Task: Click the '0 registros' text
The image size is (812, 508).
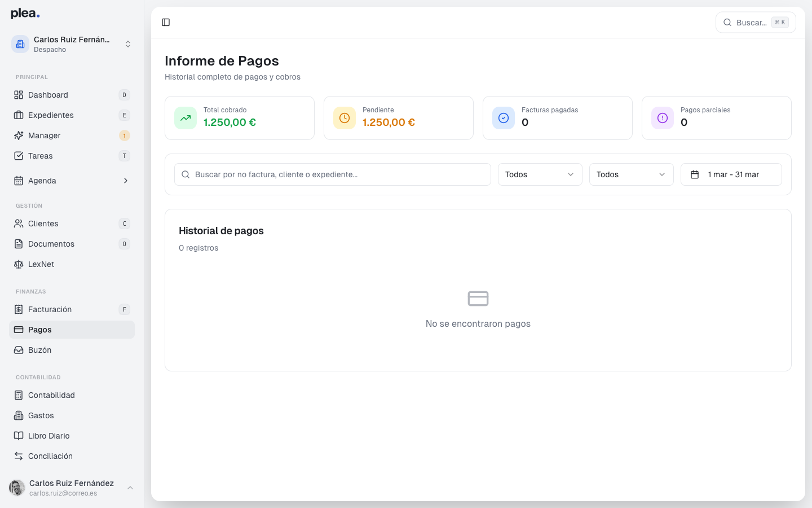Action: tap(198, 248)
